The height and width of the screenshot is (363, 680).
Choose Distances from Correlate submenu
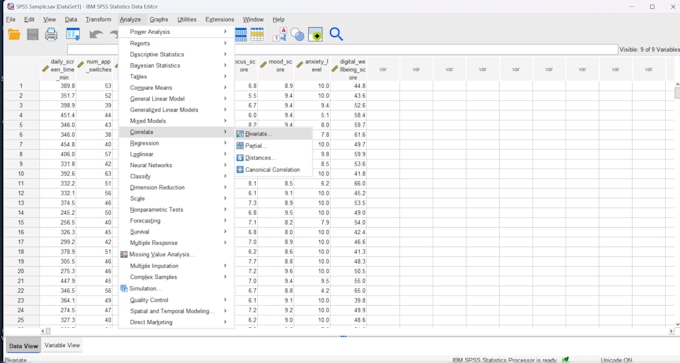pyautogui.click(x=274, y=158)
